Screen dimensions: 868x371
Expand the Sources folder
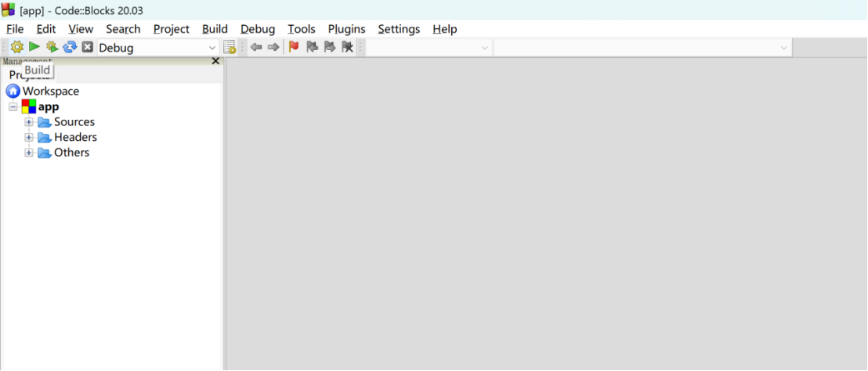tap(29, 122)
